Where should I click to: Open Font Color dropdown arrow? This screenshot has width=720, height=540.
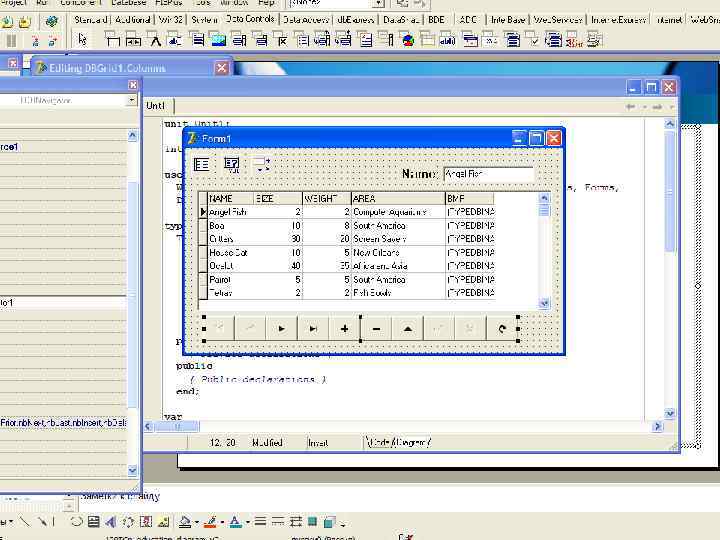[x=247, y=522]
